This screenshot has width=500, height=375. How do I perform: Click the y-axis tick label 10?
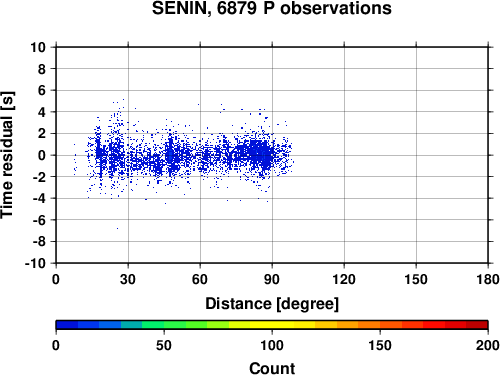click(x=38, y=47)
